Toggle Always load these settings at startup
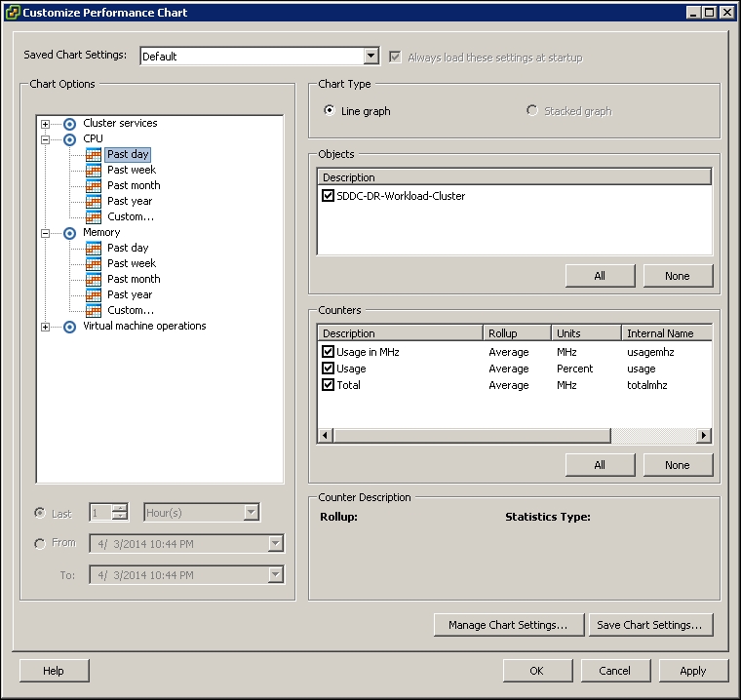This screenshot has width=741, height=700. pos(395,58)
